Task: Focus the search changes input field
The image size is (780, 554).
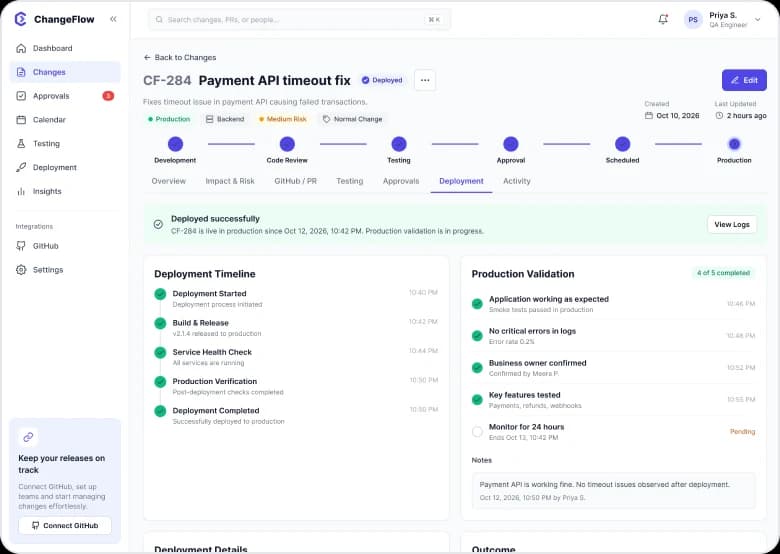Action: point(299,19)
